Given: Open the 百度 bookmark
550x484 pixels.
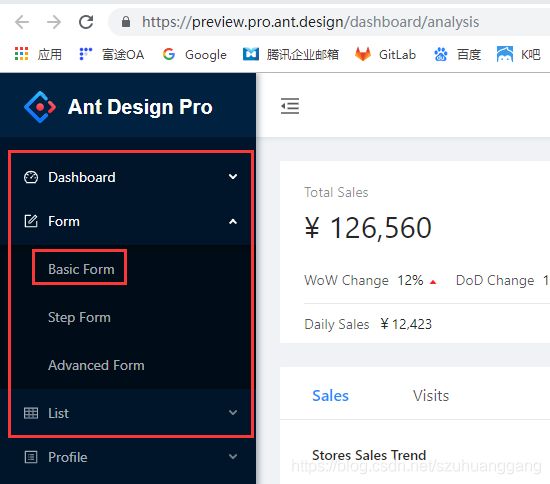Looking at the screenshot, I should click(457, 54).
